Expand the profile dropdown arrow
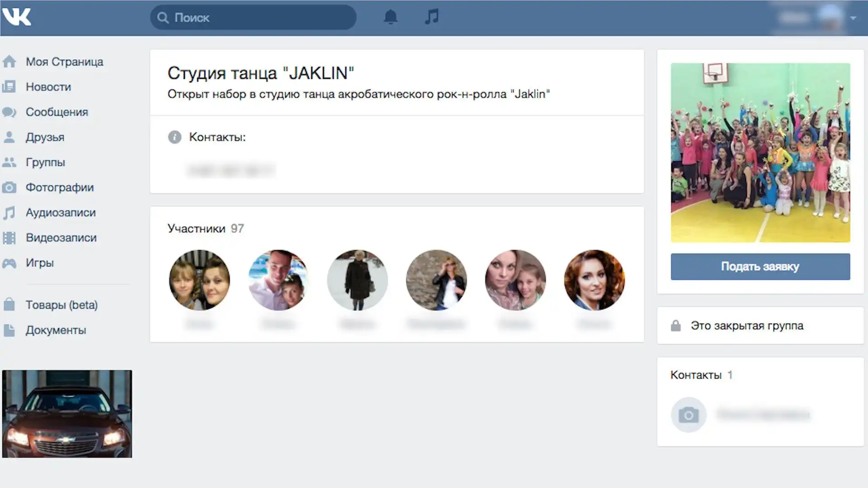 [853, 18]
